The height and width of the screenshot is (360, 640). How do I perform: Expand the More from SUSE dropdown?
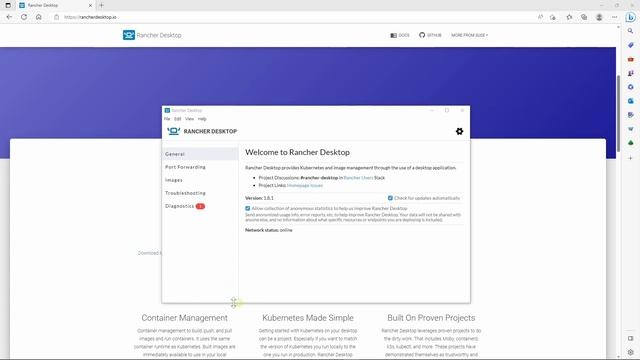(x=469, y=35)
